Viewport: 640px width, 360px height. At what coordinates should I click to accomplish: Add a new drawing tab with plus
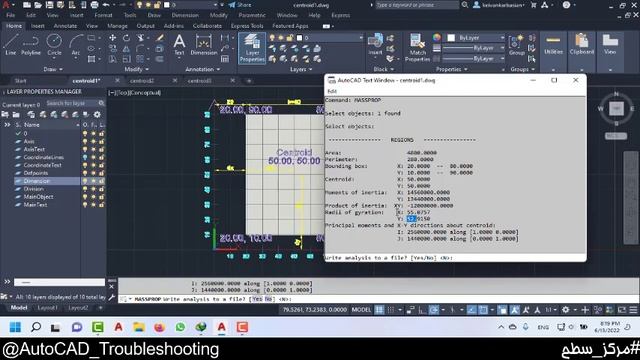point(249,81)
